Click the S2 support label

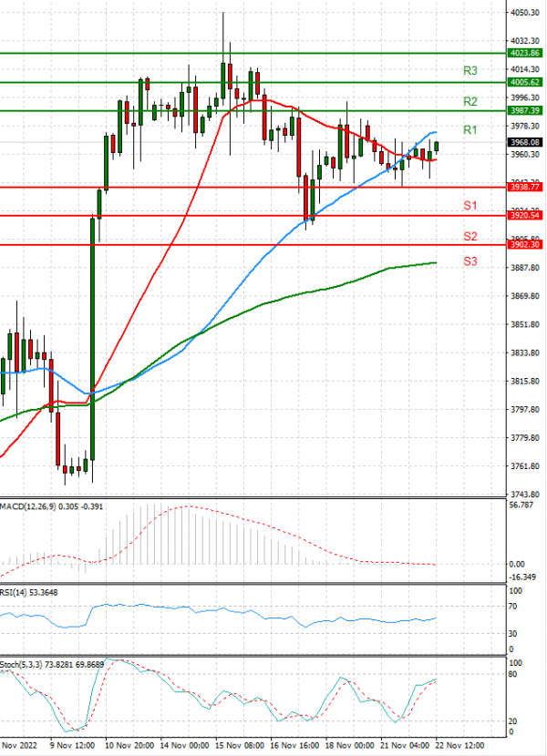470,236
